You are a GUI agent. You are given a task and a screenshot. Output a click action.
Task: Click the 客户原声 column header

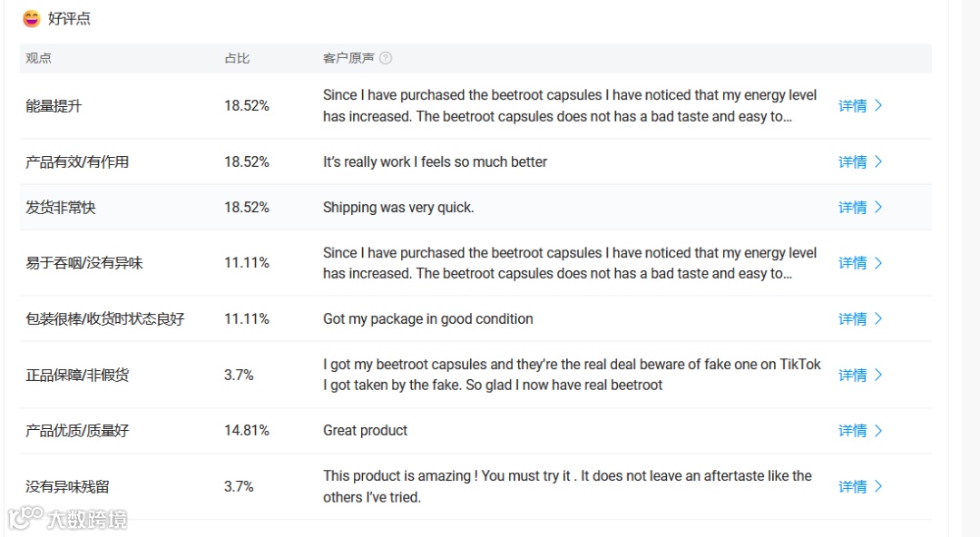click(x=348, y=58)
